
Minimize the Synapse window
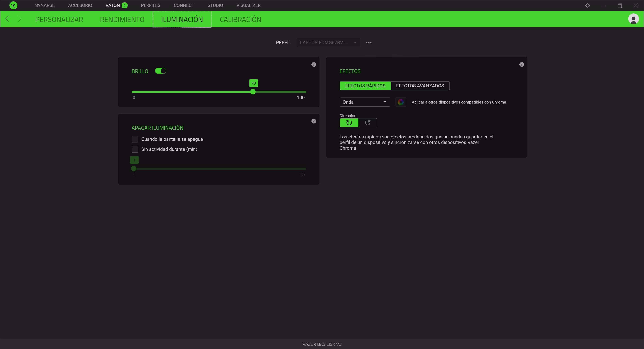(x=604, y=6)
